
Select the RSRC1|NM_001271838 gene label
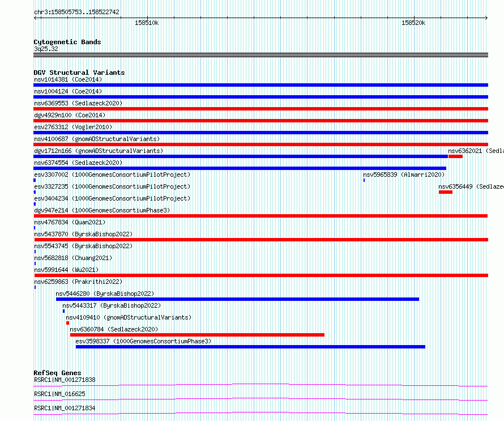pyautogui.click(x=65, y=380)
